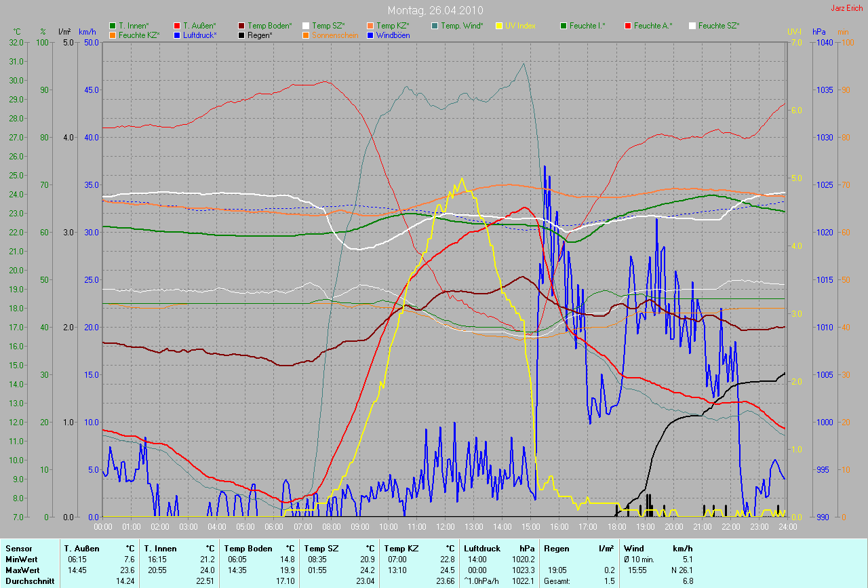Click the blue Luftdruck legend marker
The height and width of the screenshot is (588, 868).
(177, 35)
